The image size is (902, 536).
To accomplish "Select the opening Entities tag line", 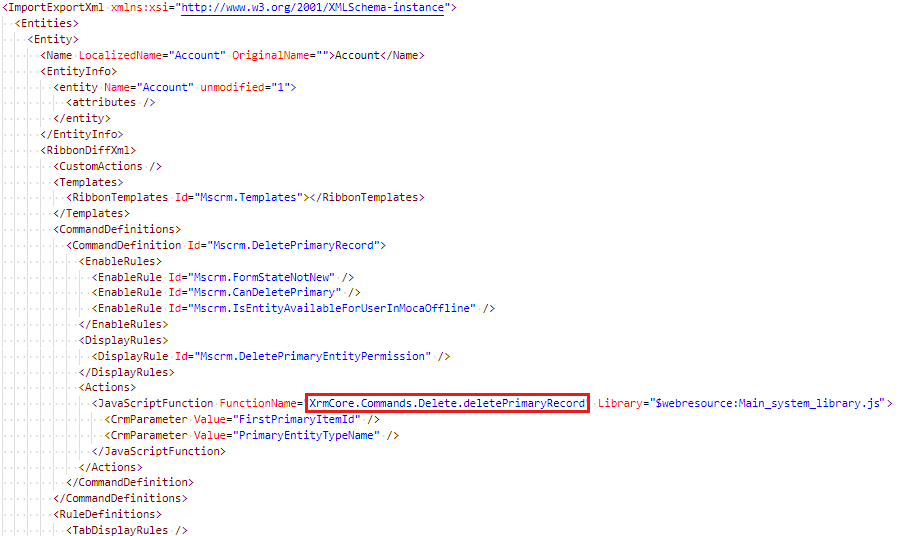I will point(47,24).
